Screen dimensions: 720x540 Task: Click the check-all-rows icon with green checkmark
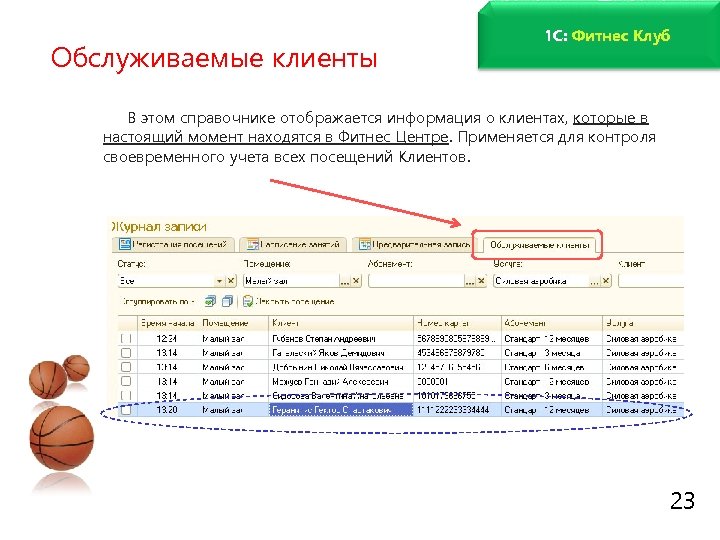[x=210, y=301]
